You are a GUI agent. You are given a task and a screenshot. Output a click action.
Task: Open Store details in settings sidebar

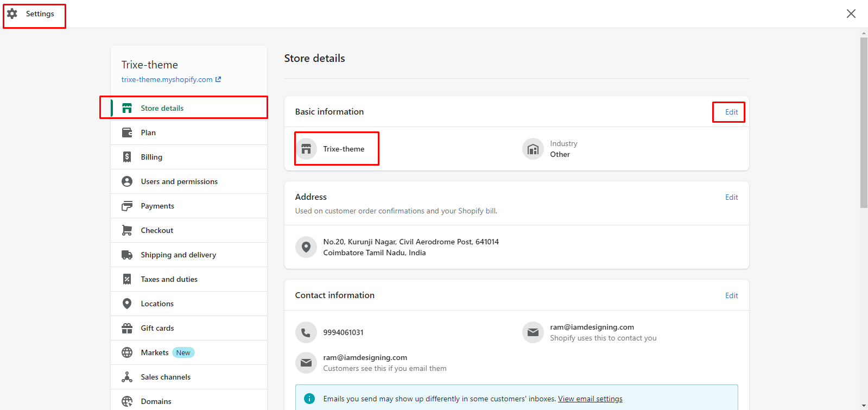pos(189,108)
